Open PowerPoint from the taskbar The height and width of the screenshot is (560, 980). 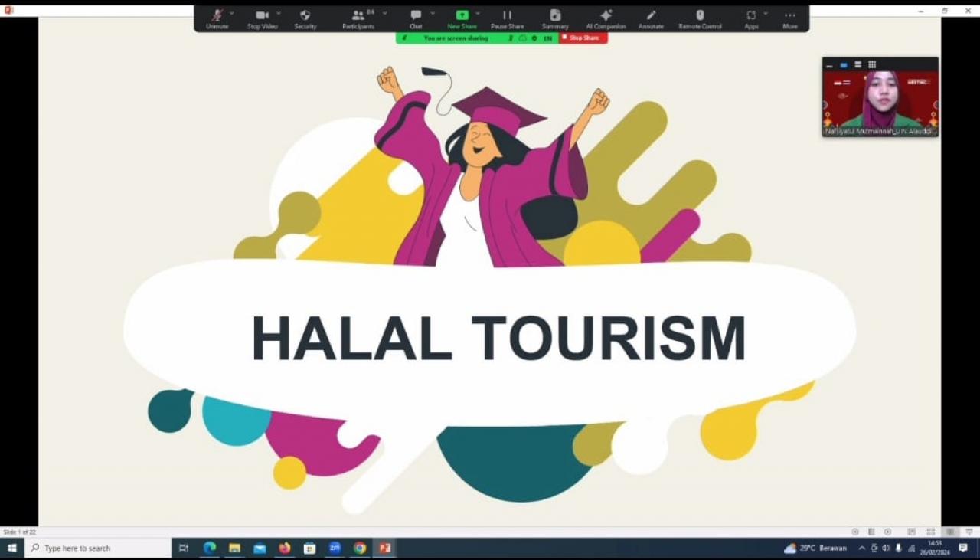[x=385, y=548]
